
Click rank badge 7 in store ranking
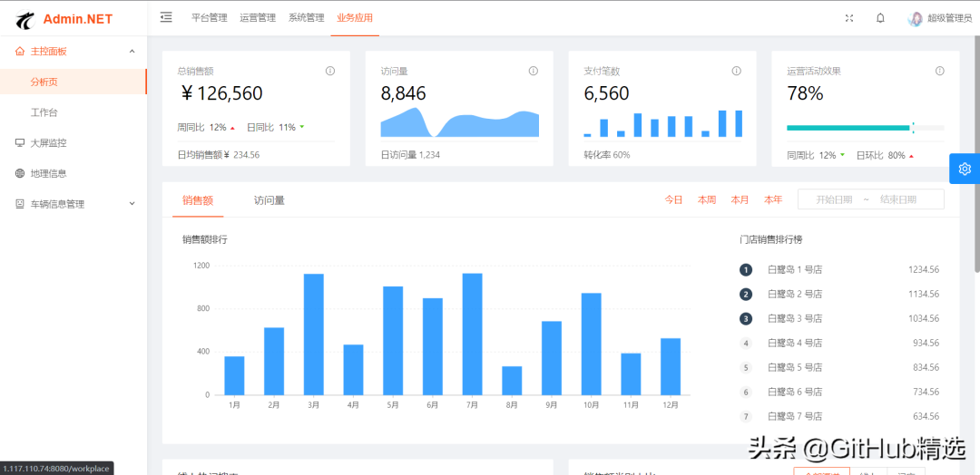pyautogui.click(x=745, y=416)
